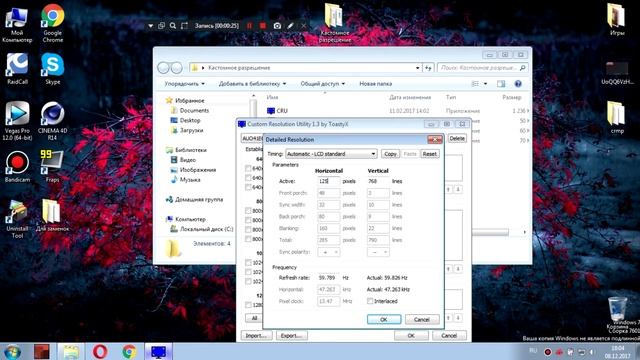The image size is (640, 360).
Task: Click the Copy button in Detailed Resolution
Action: [x=390, y=154]
